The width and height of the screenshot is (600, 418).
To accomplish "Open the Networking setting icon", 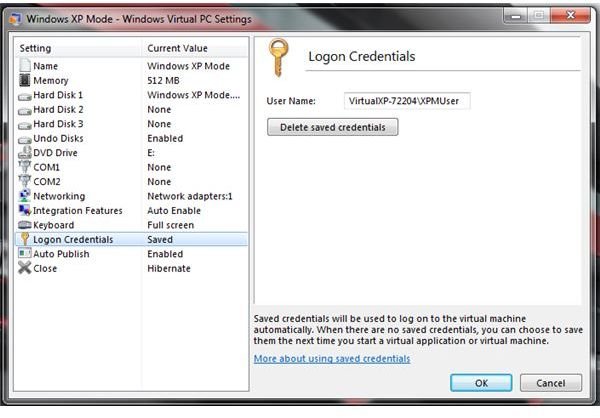I will click(x=24, y=196).
